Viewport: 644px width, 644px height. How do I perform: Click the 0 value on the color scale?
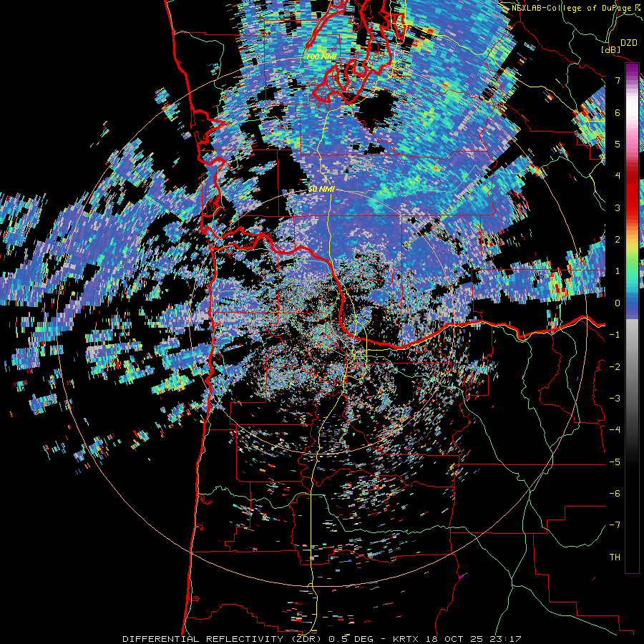618,303
